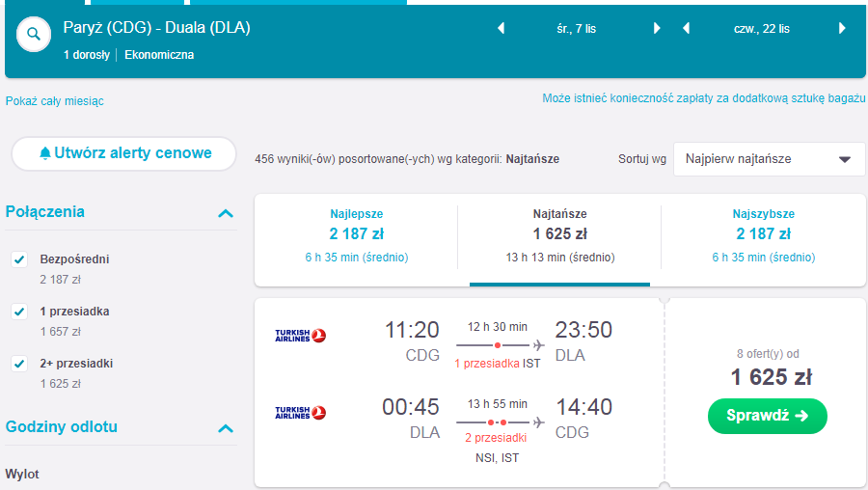Collapse the Godziny odlotu section
The image size is (868, 490).
pos(226,428)
